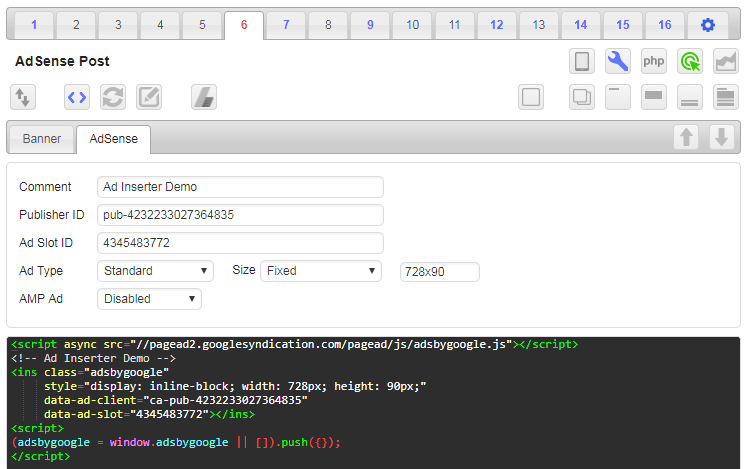Screen dimensions: 746x469
Task: Click the style display inline-block line
Action: pos(235,386)
